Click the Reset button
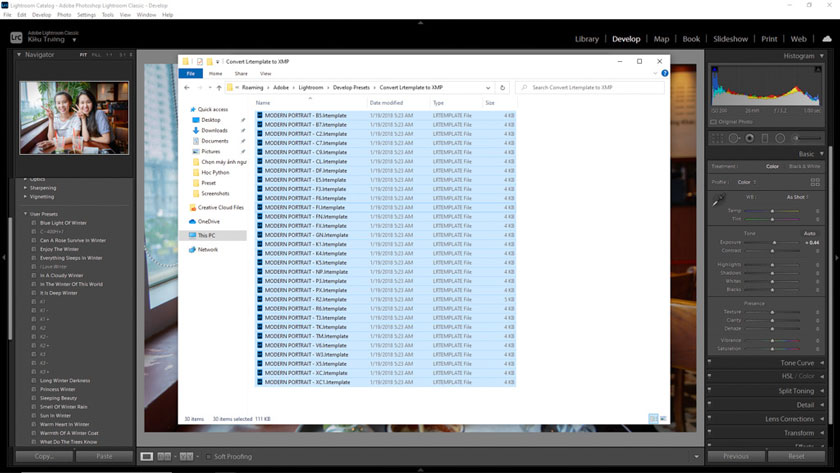This screenshot has height=473, width=840. (796, 456)
